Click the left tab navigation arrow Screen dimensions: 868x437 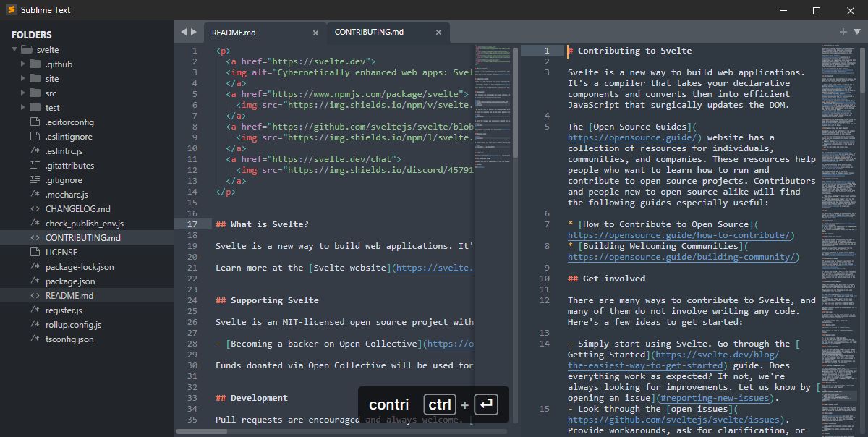pyautogui.click(x=182, y=32)
